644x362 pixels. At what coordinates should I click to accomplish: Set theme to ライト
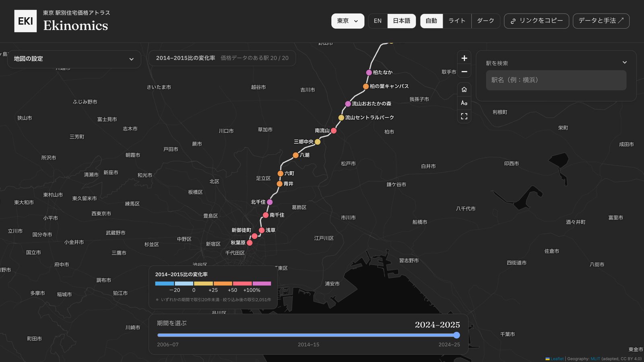point(457,21)
